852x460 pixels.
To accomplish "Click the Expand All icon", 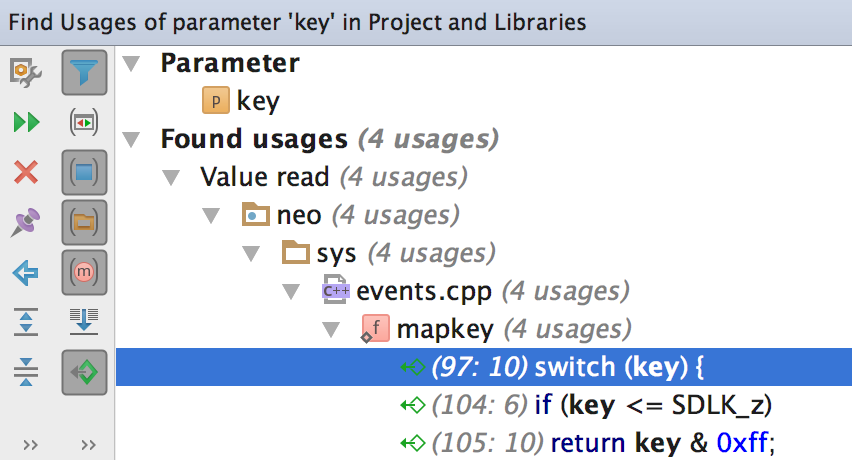I will click(x=26, y=322).
